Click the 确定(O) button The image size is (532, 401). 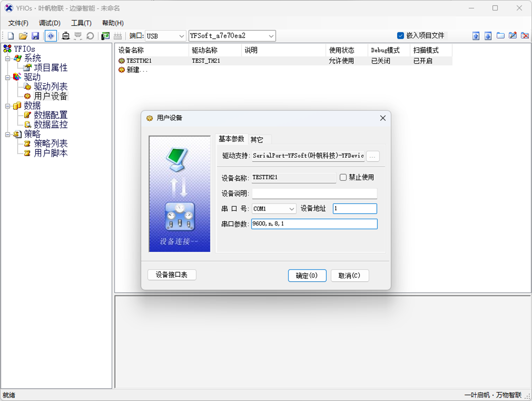click(307, 275)
